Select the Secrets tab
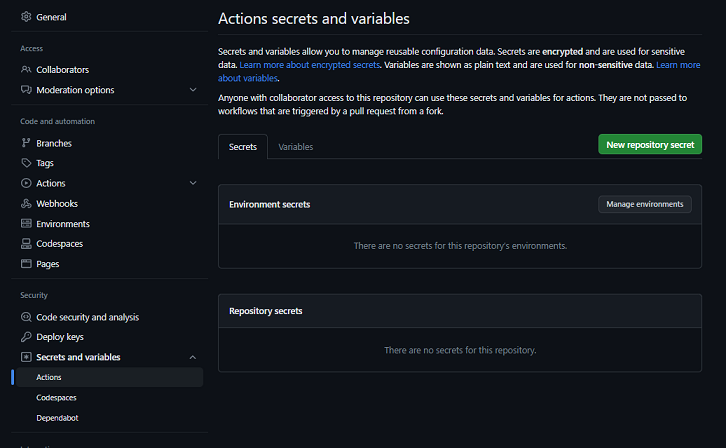726x448 pixels. (243, 147)
